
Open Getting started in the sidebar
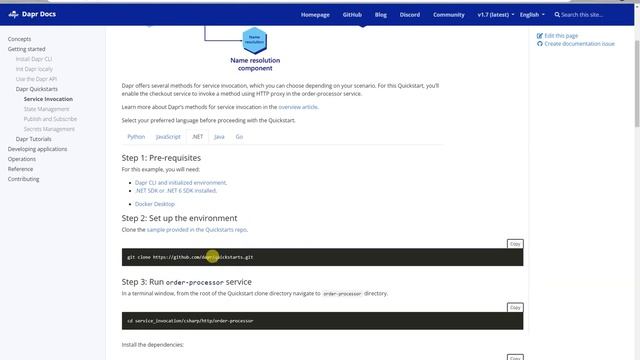click(27, 49)
